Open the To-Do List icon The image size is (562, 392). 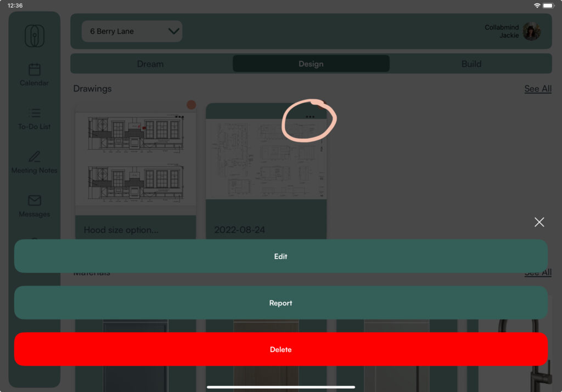click(x=35, y=113)
